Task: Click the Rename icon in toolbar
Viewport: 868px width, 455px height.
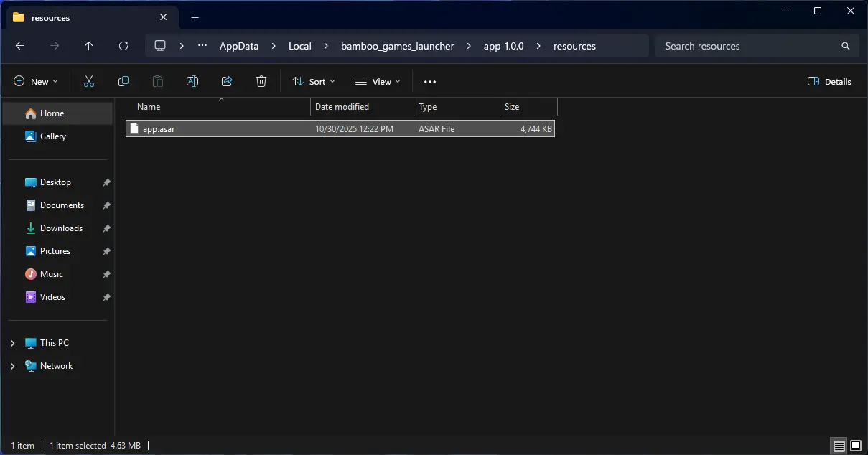Action: coord(192,82)
